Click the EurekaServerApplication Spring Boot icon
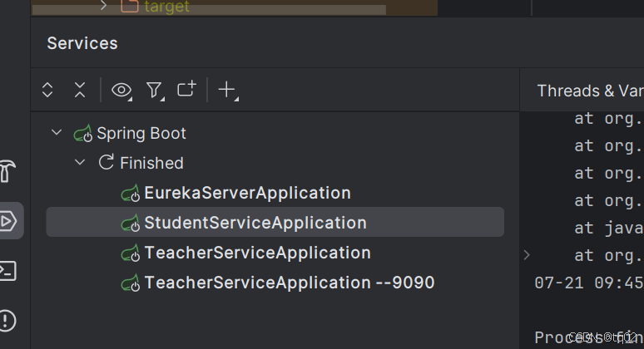This screenshot has width=644, height=349. click(x=131, y=193)
